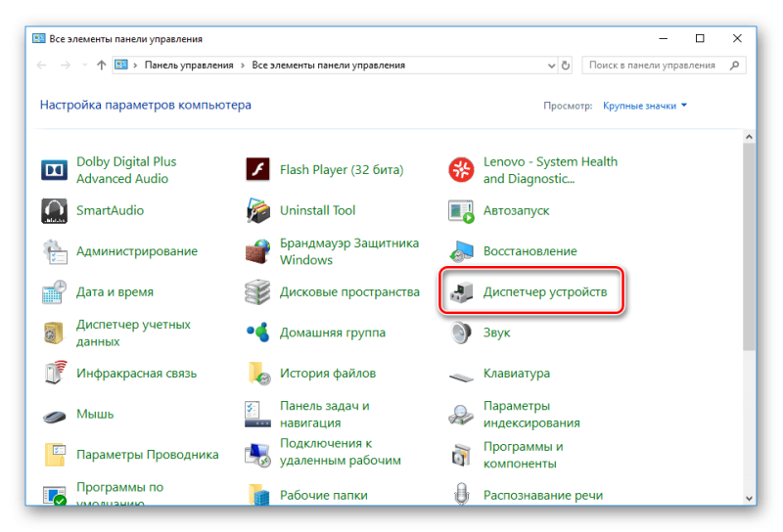Open the Программы и компоненты icon

pos(461,455)
